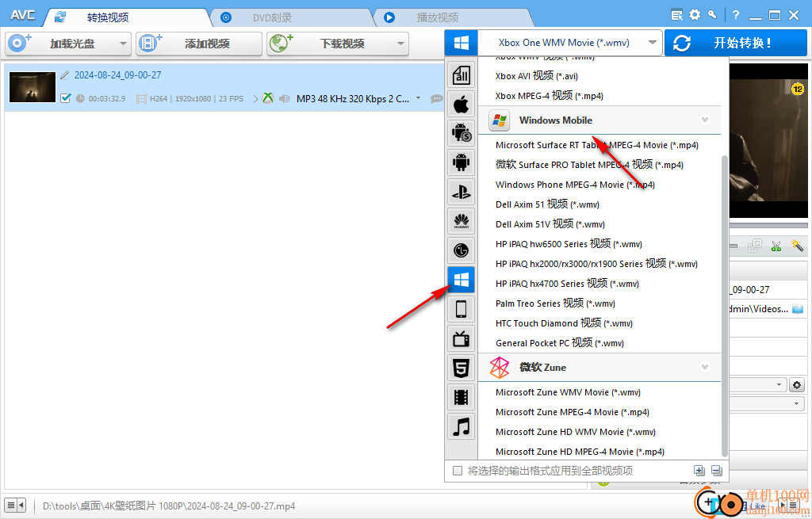
Task: Open the LG devices category
Action: [x=461, y=251]
